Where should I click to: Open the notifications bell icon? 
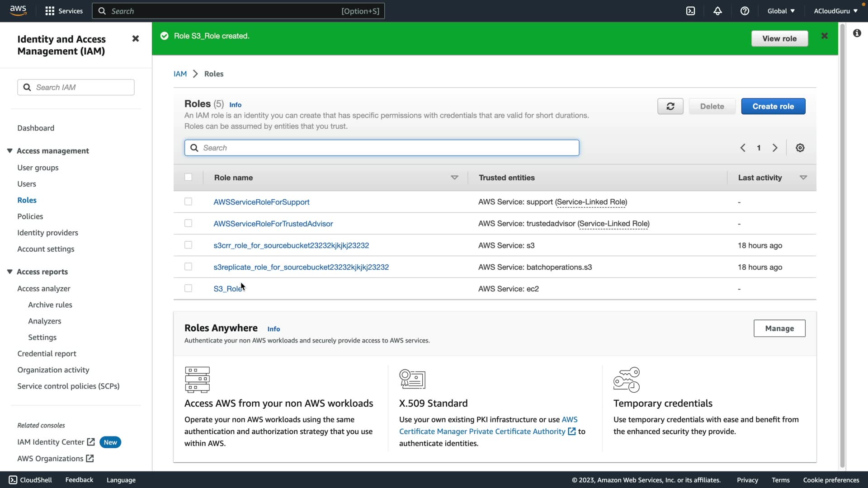click(717, 11)
